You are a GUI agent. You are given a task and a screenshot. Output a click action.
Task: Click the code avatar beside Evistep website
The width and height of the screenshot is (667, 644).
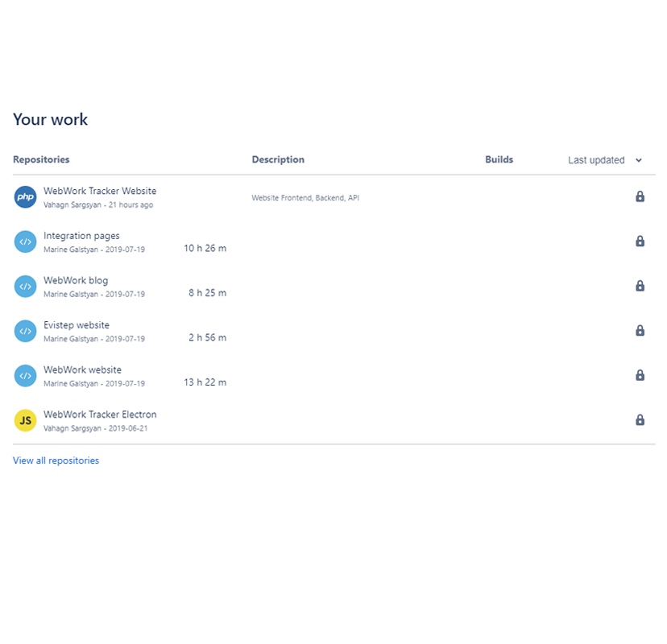(x=25, y=331)
